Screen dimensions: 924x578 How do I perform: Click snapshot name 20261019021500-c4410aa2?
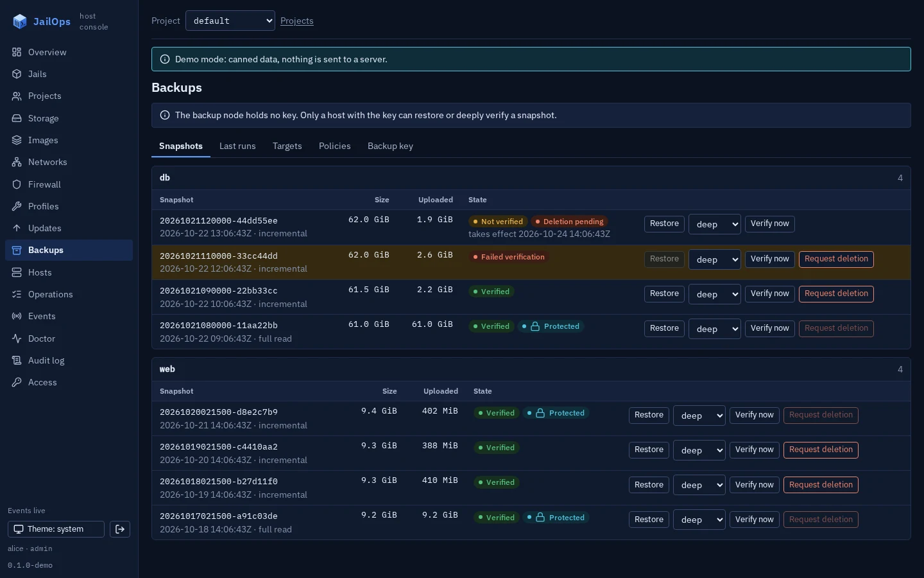point(219,447)
